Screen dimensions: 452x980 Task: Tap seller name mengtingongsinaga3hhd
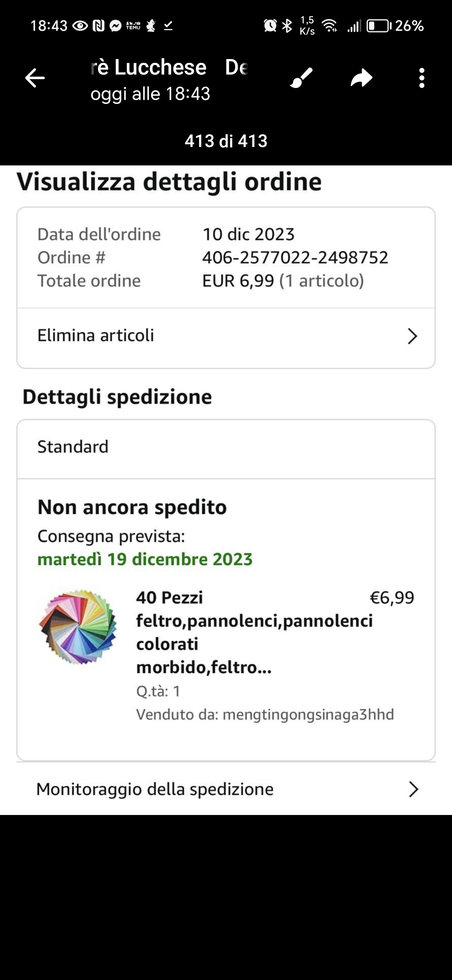[308, 714]
